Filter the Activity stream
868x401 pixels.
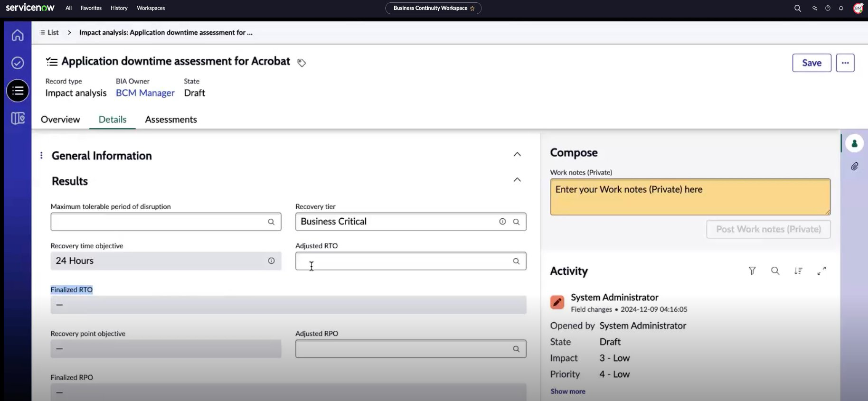[x=752, y=270]
